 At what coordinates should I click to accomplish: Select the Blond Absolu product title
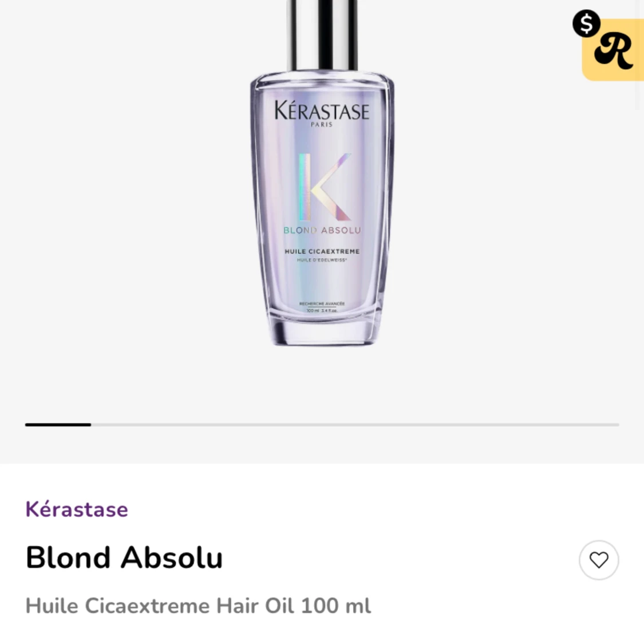[x=124, y=558]
